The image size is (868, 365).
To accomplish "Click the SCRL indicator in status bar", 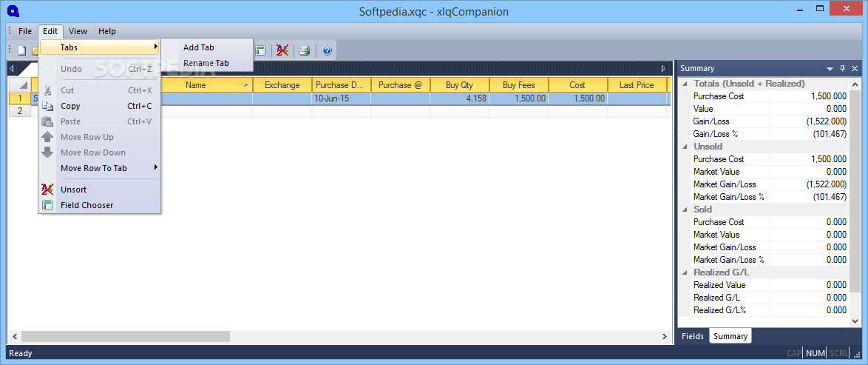I will [838, 353].
